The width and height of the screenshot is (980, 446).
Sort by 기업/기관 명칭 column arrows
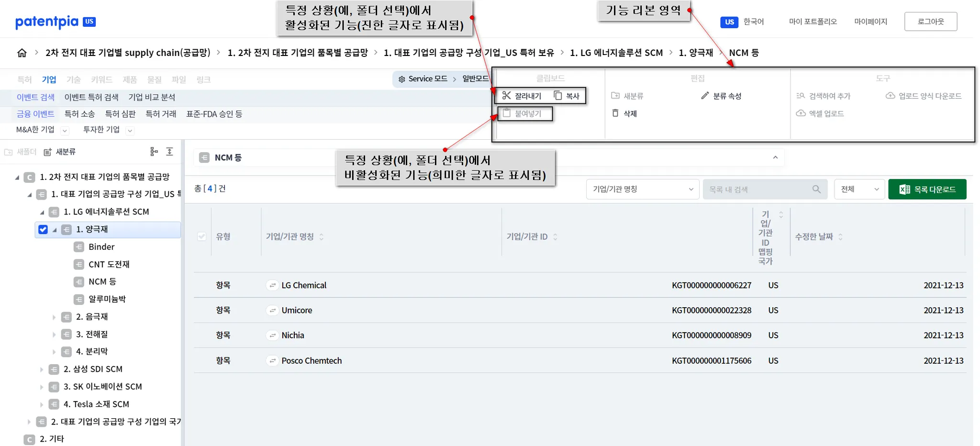(x=322, y=237)
